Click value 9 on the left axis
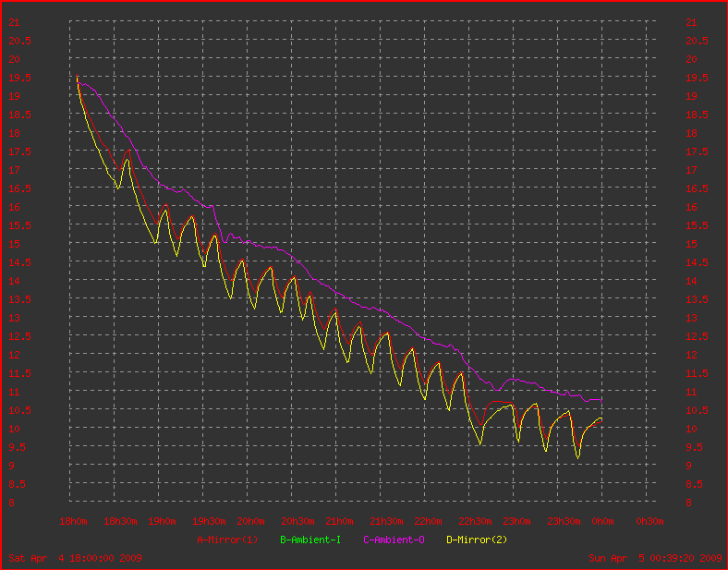Viewport: 728px width, 570px height. coord(12,466)
